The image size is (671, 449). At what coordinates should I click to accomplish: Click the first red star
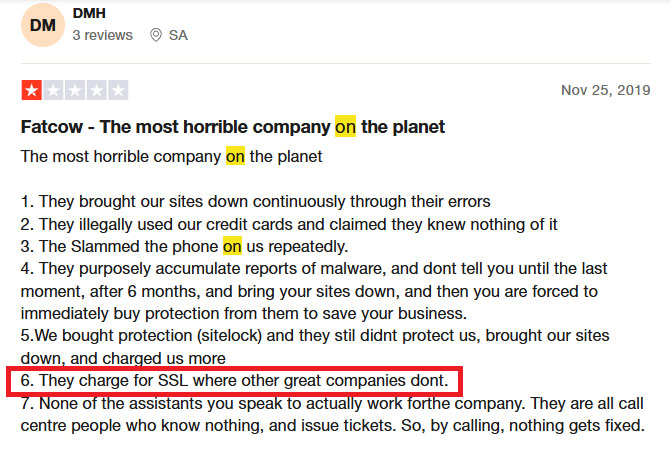[x=31, y=90]
